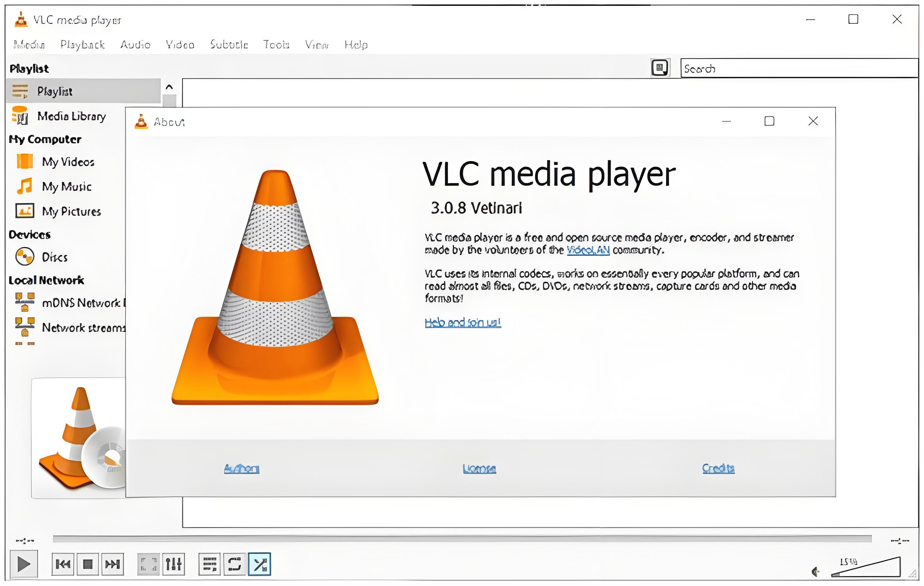Click the playback seek bar
Image resolution: width=924 pixels, height=586 pixels.
462,539
